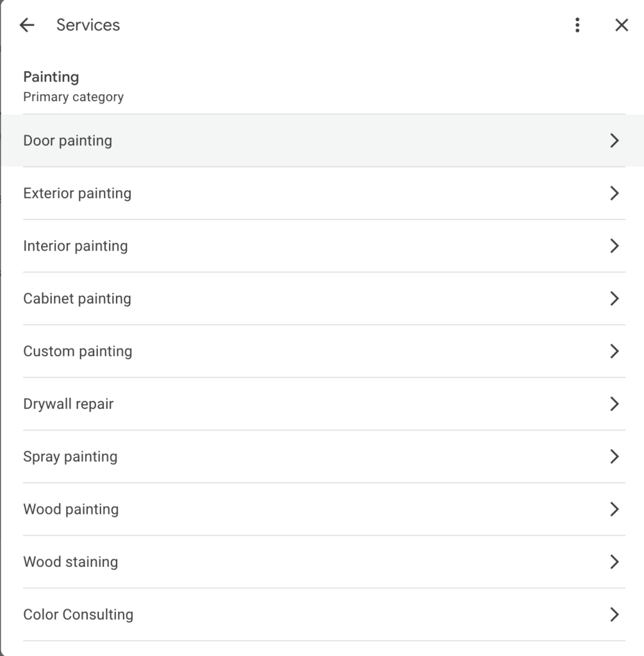The width and height of the screenshot is (644, 656).
Task: Click the Painting primary category heading
Action: (x=51, y=78)
